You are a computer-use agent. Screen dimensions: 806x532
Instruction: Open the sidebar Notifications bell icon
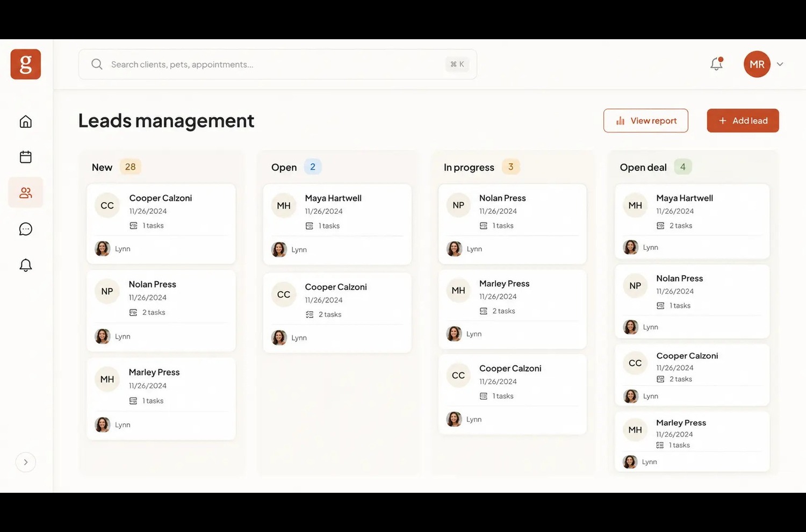26,265
